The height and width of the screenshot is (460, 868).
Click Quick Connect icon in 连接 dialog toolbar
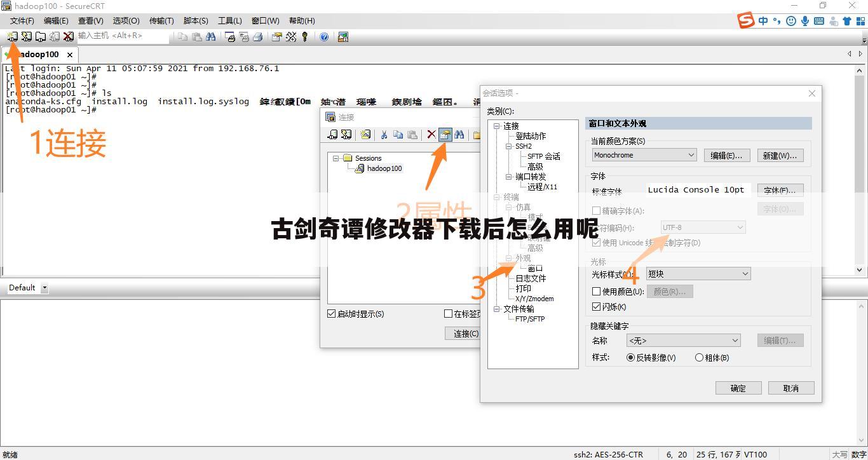pos(346,135)
